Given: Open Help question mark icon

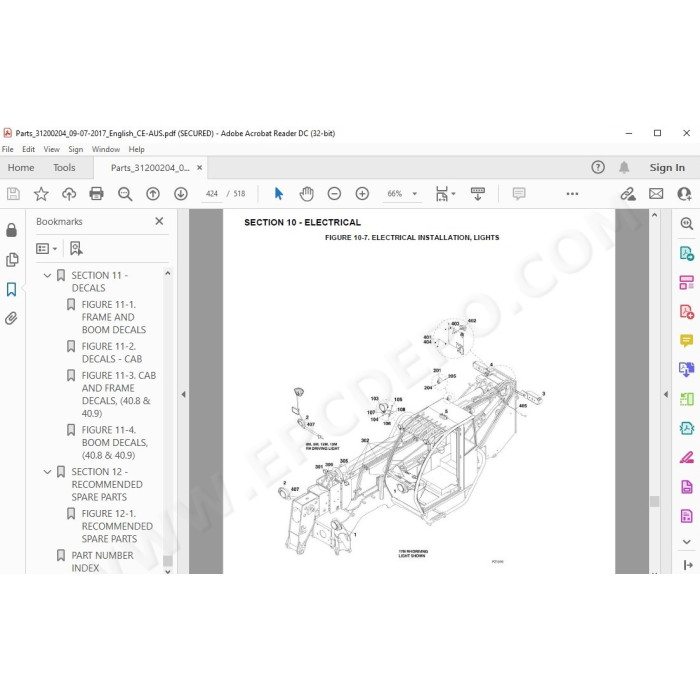Looking at the screenshot, I should tap(598, 167).
